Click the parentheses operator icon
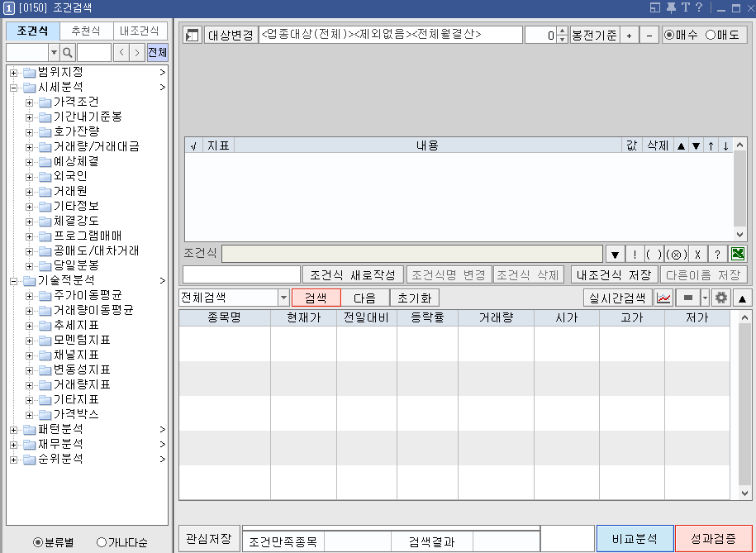The image size is (756, 553). tap(654, 254)
